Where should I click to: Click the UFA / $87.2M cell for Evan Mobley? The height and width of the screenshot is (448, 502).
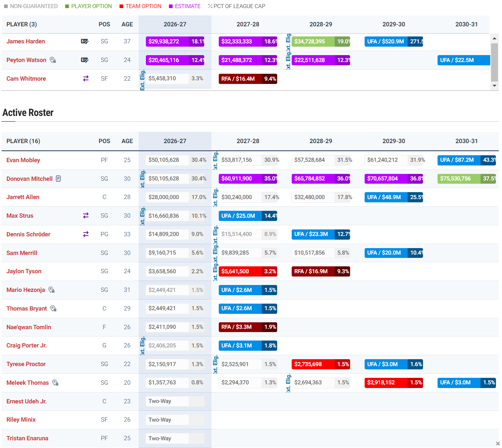tap(467, 160)
